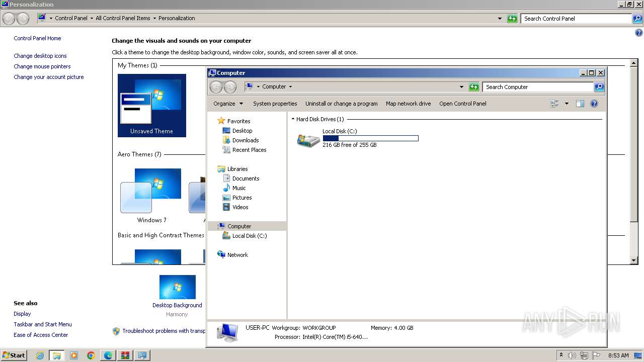
Task: Open Action Center flag in tray
Action: tap(596, 355)
